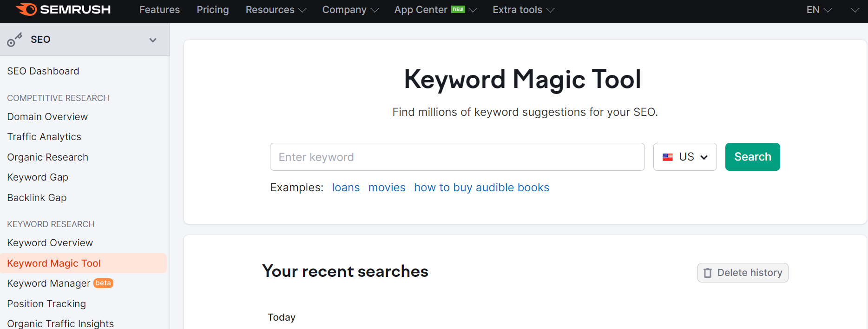
Task: Click the SEO key icon in sidebar
Action: coord(14,40)
